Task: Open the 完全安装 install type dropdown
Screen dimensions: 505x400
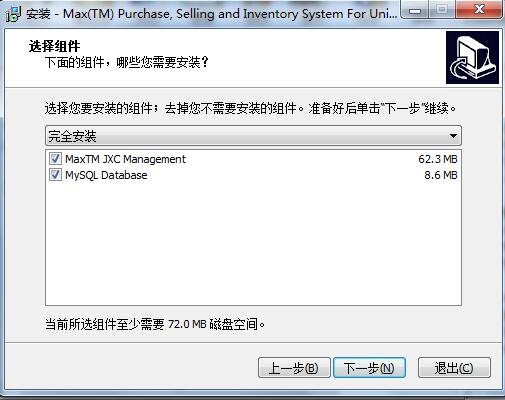Action: point(253,136)
